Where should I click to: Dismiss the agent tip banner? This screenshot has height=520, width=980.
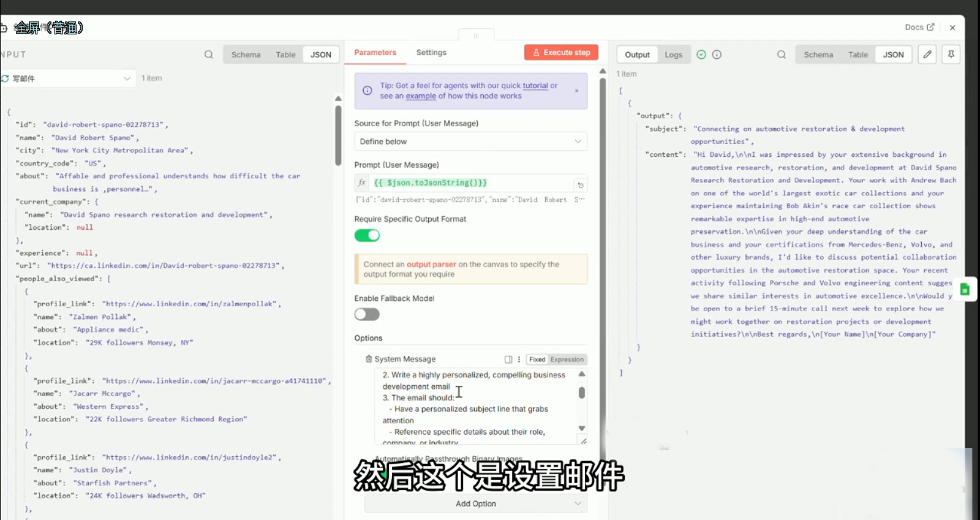576,91
